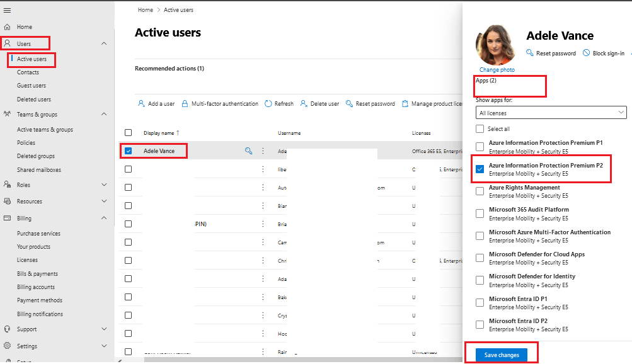
Task: Click the Users person icon in sidebar
Action: click(8, 43)
